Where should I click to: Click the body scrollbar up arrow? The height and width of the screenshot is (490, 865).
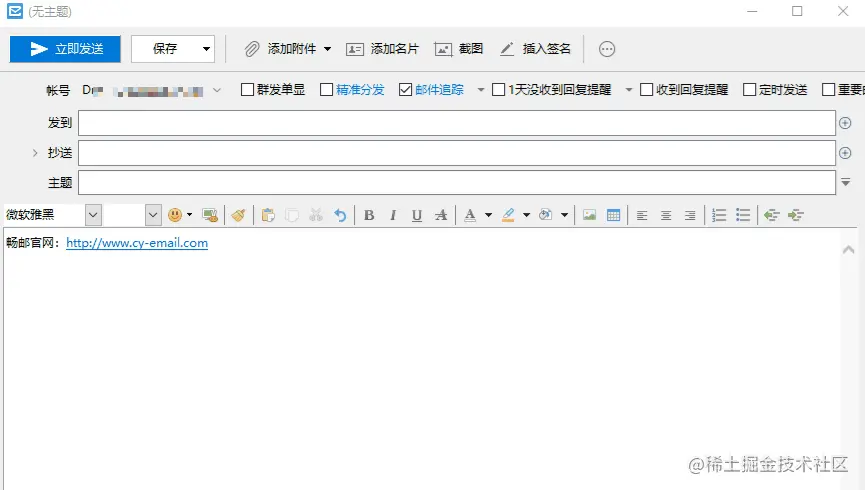tap(848, 249)
